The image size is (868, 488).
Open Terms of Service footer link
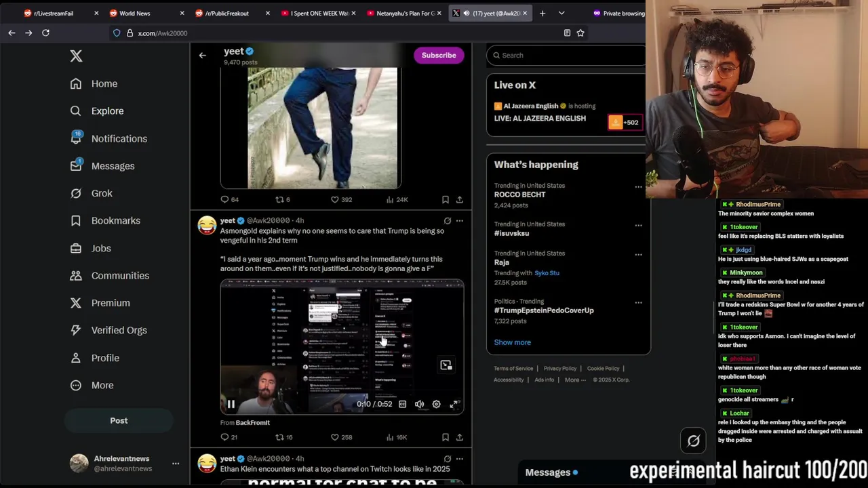(x=513, y=369)
